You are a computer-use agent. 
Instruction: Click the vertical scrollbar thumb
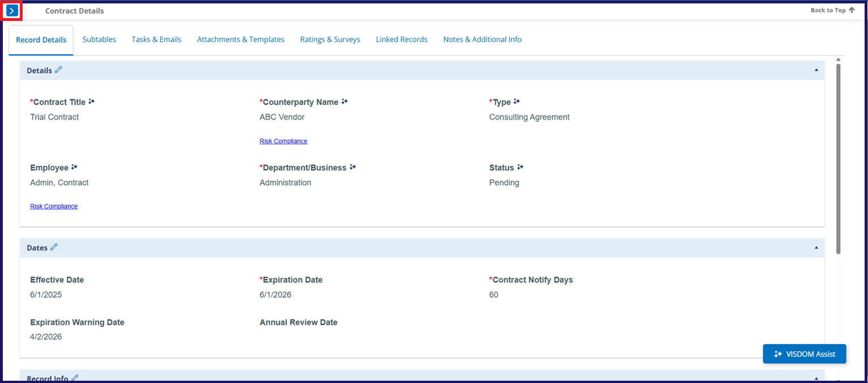coord(838,158)
